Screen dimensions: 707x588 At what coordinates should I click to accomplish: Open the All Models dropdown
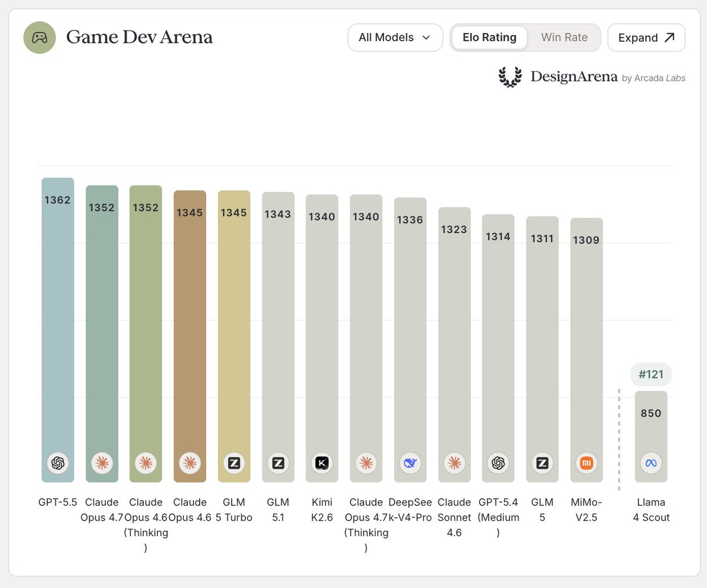395,38
